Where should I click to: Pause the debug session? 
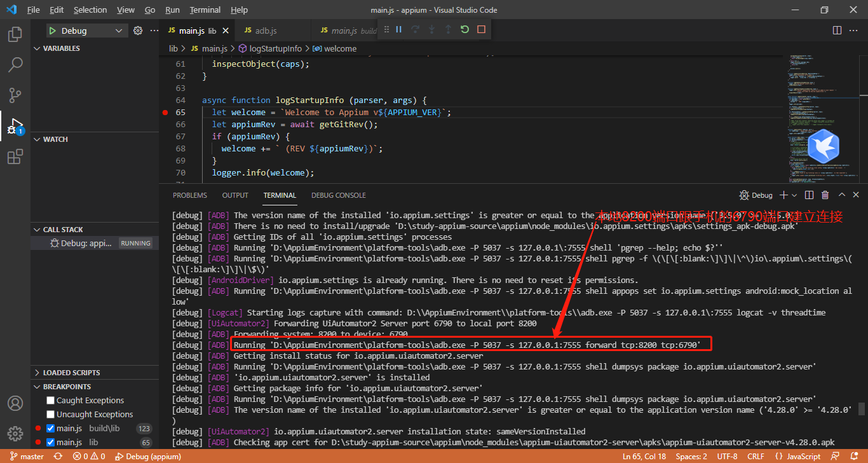[x=399, y=30]
